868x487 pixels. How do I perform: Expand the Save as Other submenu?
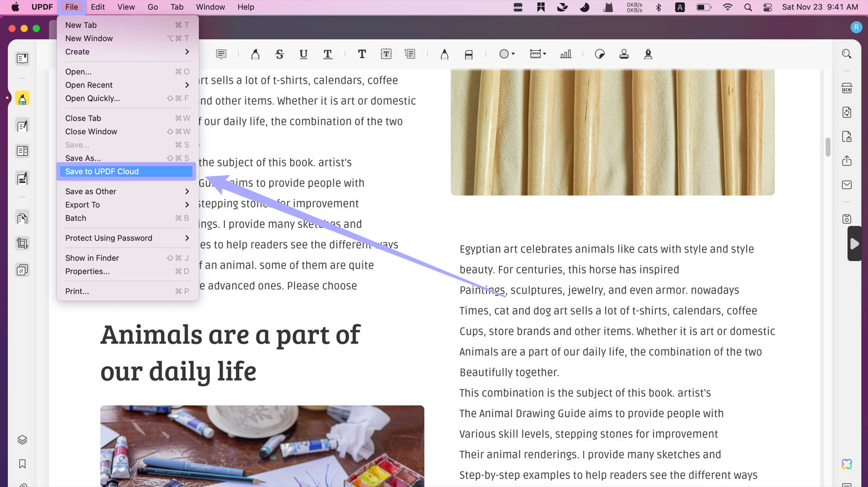point(128,191)
